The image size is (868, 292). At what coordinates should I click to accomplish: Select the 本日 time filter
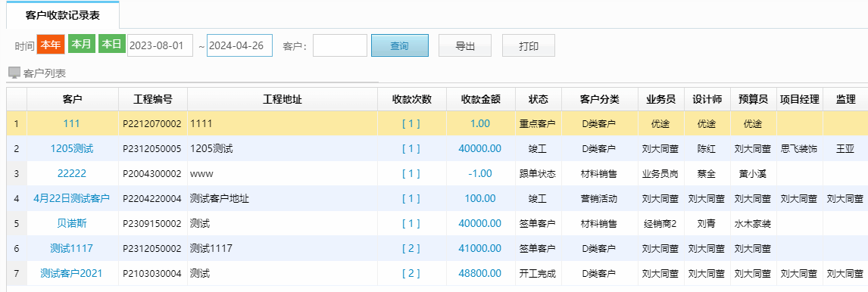tap(112, 45)
